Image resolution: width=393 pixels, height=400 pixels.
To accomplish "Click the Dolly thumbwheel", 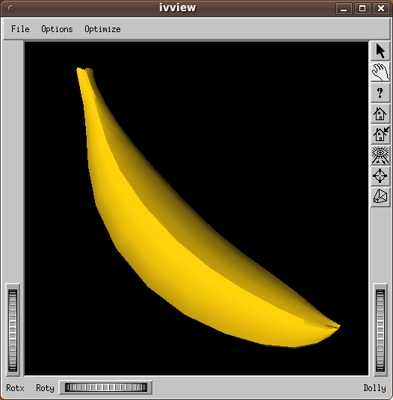I will [380, 330].
